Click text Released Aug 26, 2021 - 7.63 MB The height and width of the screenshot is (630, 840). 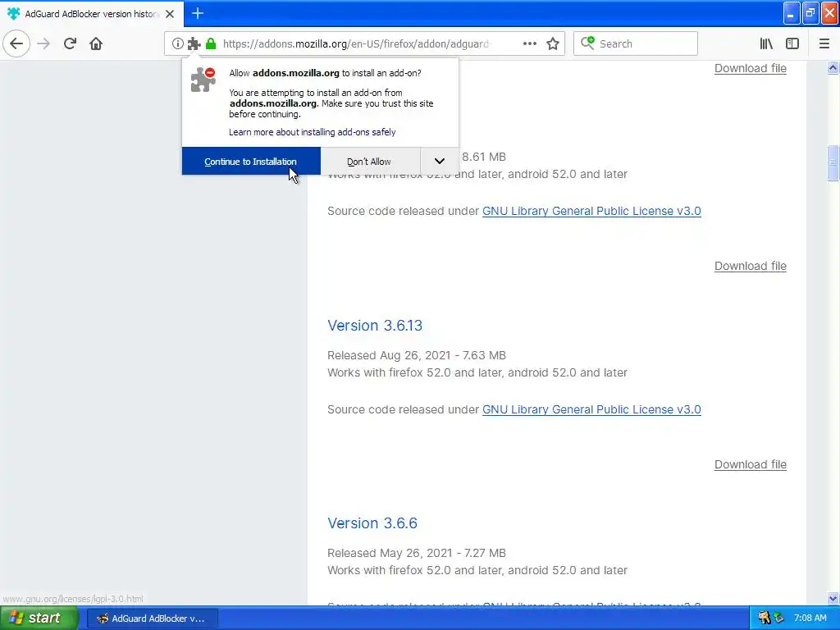(x=416, y=355)
